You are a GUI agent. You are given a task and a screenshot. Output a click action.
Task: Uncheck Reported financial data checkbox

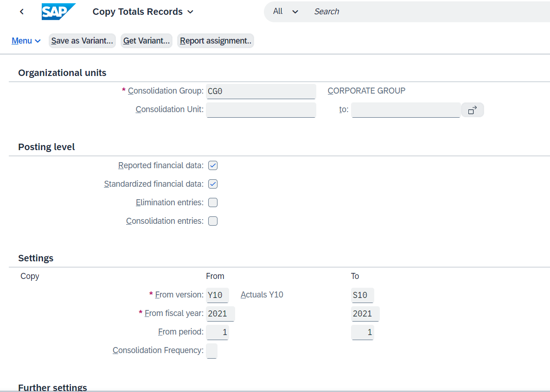coord(213,165)
